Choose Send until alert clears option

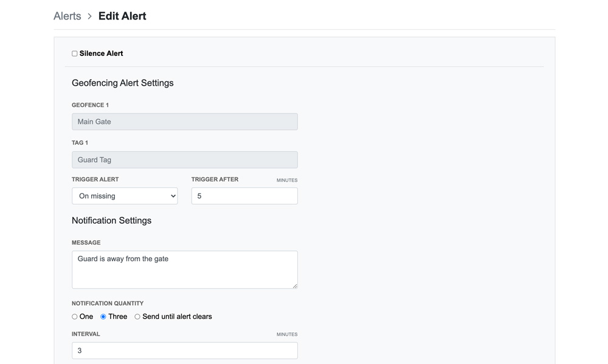(x=137, y=316)
